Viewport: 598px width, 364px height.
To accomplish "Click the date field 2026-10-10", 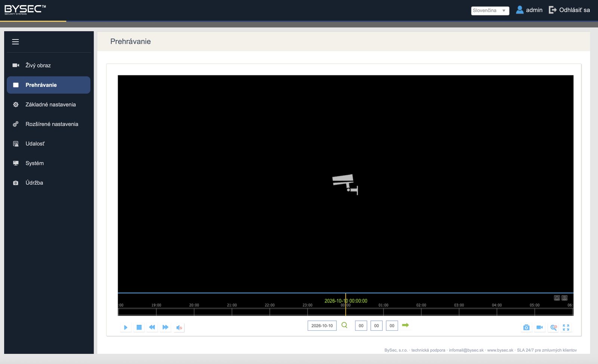I will tap(322, 326).
